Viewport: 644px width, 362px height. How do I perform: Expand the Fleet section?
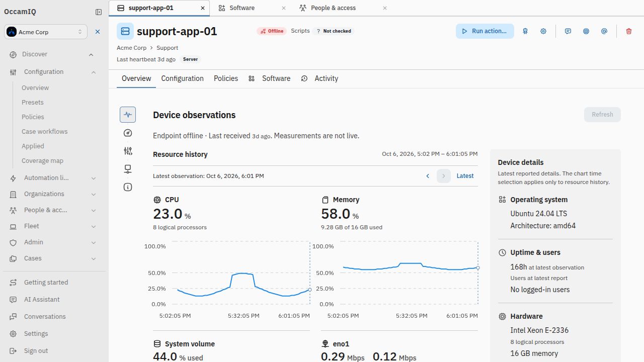point(94,226)
